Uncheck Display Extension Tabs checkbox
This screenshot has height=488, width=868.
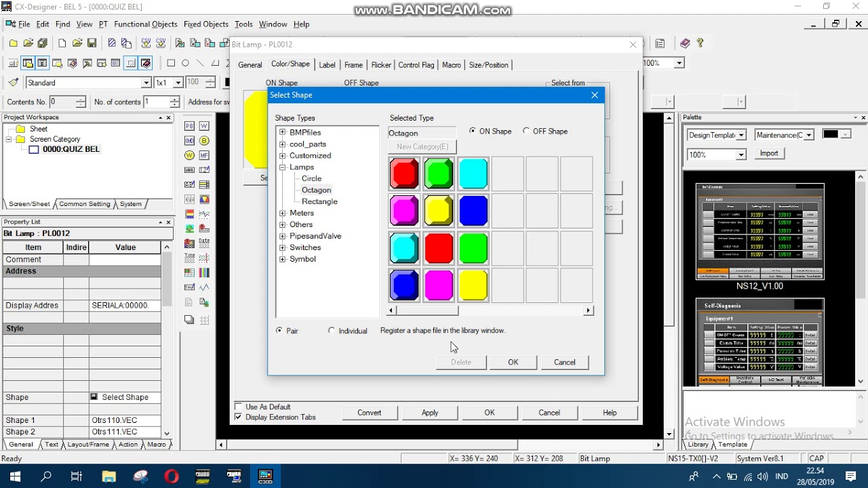tap(238, 417)
